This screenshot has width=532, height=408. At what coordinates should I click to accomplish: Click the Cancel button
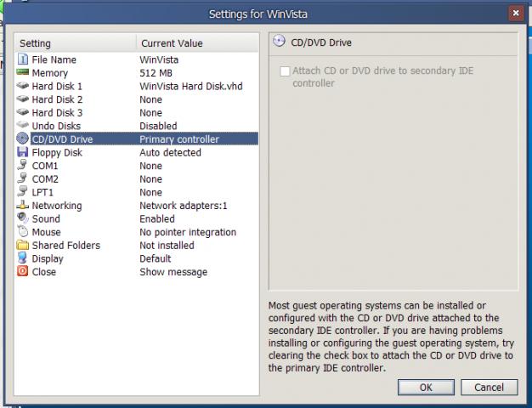(x=489, y=388)
